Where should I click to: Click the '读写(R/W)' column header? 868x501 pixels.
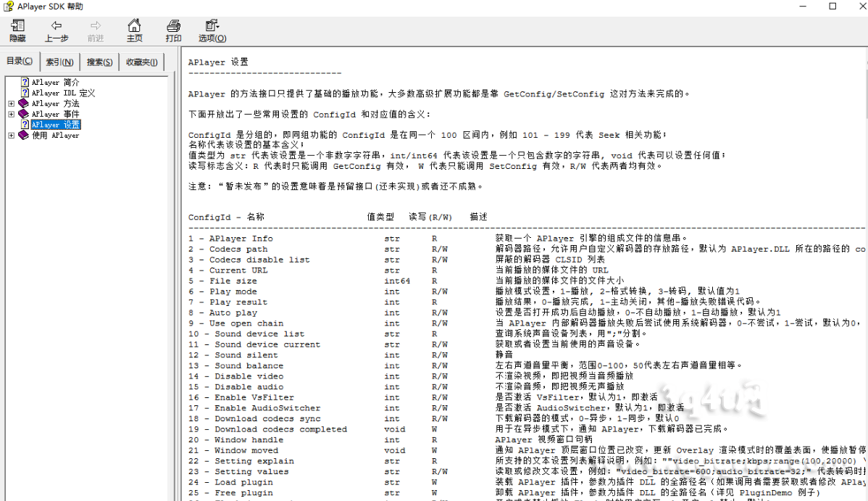430,217
